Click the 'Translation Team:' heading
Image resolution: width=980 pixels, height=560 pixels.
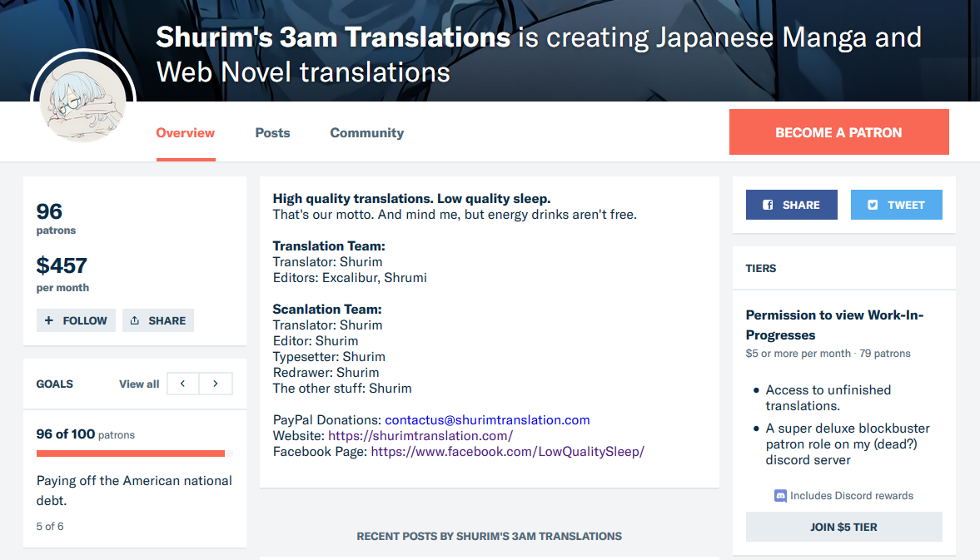329,246
